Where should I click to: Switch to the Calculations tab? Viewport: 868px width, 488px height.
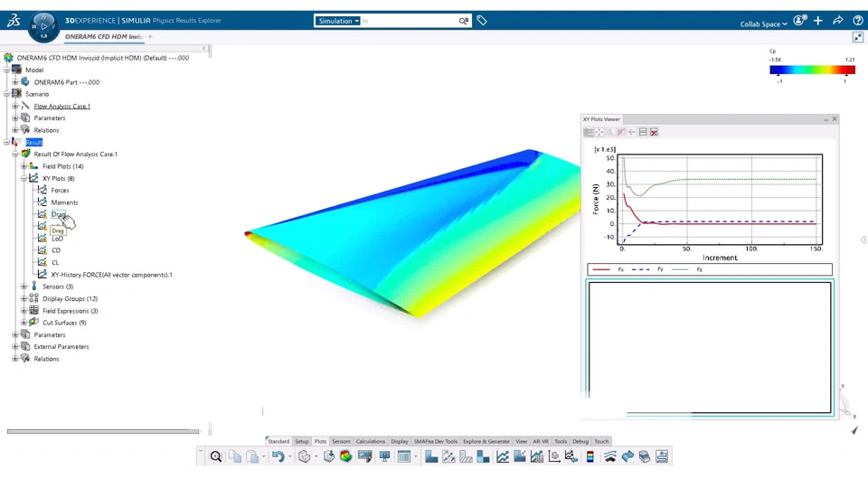pyautogui.click(x=371, y=442)
